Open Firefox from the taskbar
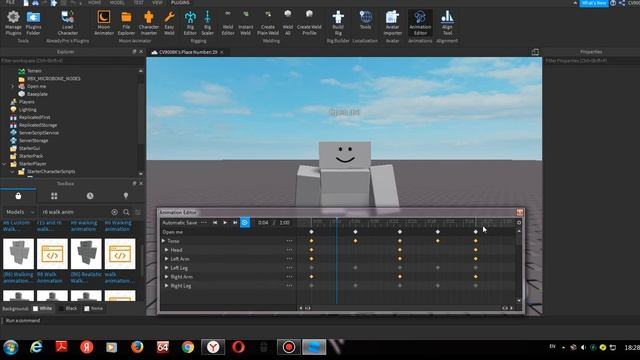640x360 pixels. 137,347
